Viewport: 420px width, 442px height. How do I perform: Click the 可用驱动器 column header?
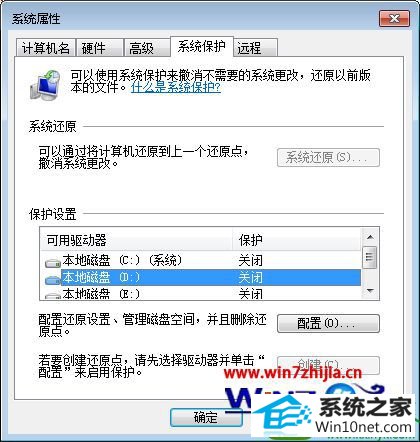[136, 240]
